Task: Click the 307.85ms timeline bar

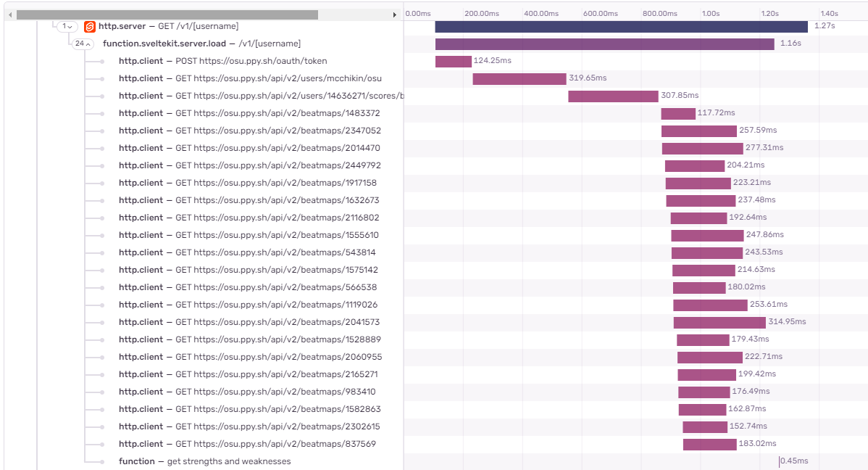Action: pos(614,96)
